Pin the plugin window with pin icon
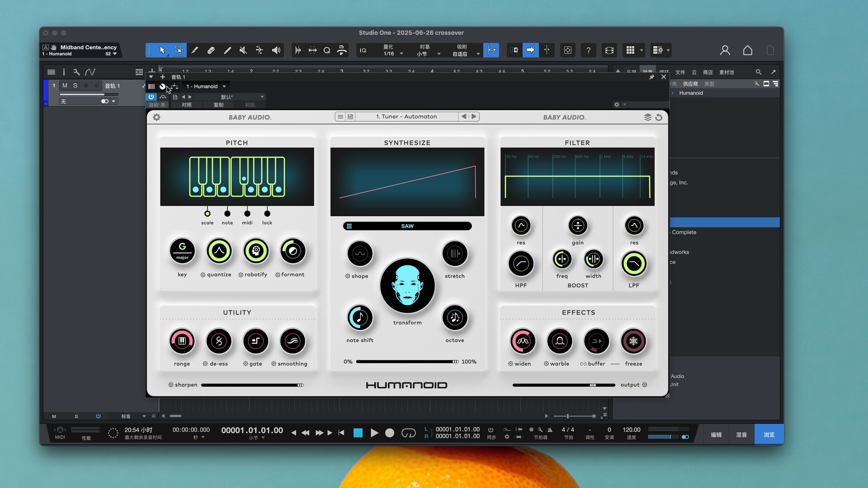 pos(651,77)
